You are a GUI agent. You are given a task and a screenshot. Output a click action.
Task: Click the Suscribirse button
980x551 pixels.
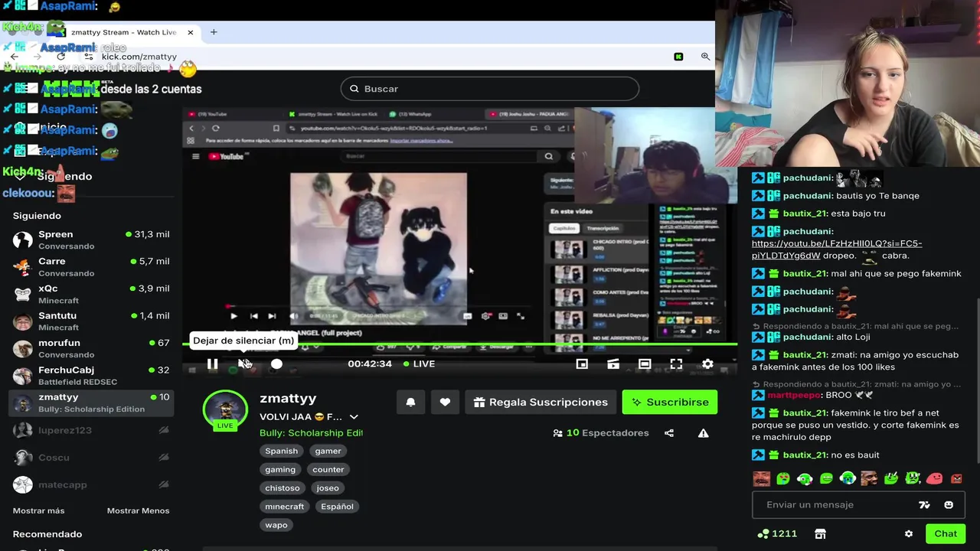670,402
